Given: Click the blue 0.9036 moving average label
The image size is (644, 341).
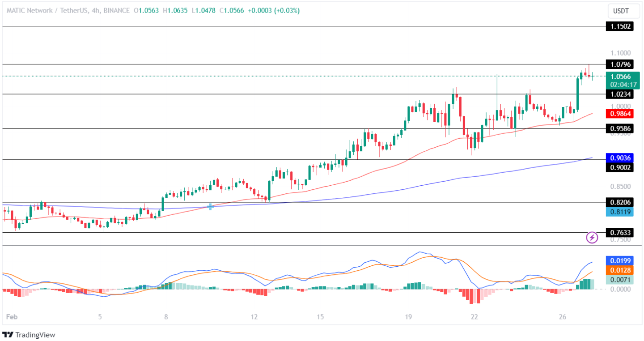Looking at the screenshot, I should click(x=619, y=158).
